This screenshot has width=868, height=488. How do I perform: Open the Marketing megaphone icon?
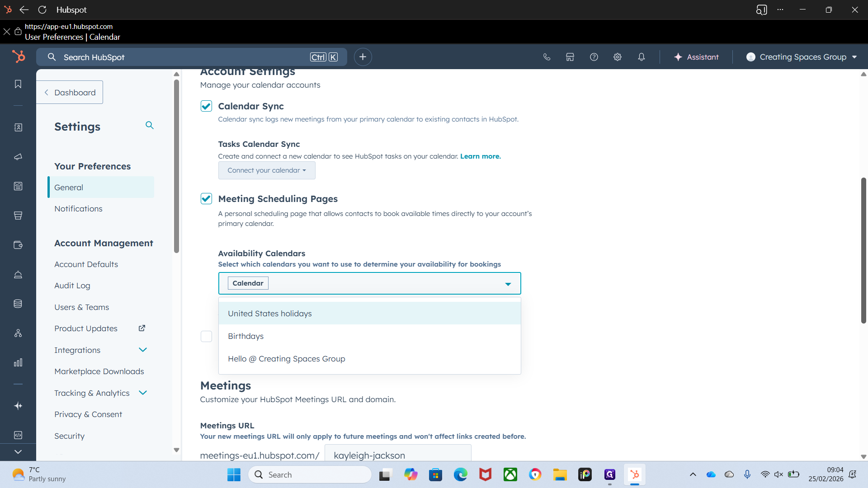click(x=18, y=157)
